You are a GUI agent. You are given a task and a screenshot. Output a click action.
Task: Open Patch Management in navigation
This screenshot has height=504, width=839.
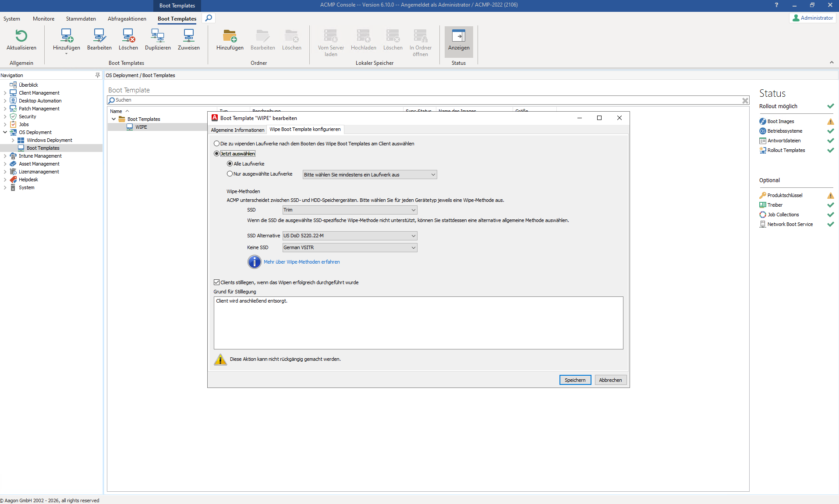[39, 109]
